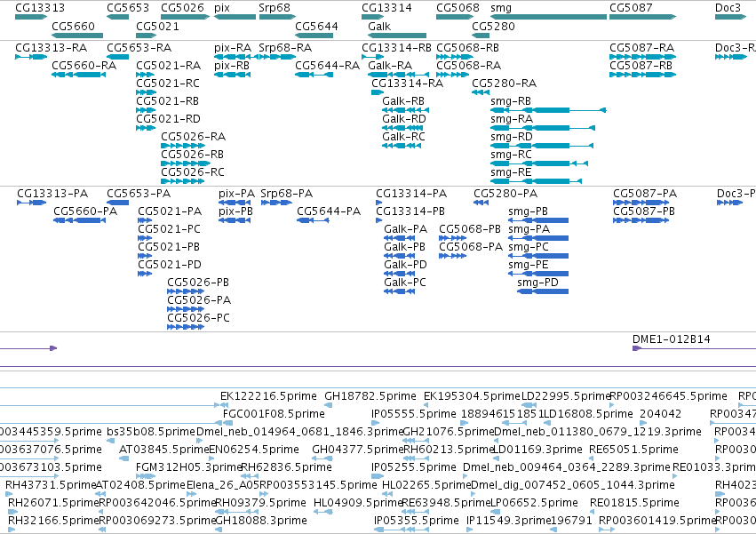
Task: Select the Galk gene label
Action: tap(379, 26)
